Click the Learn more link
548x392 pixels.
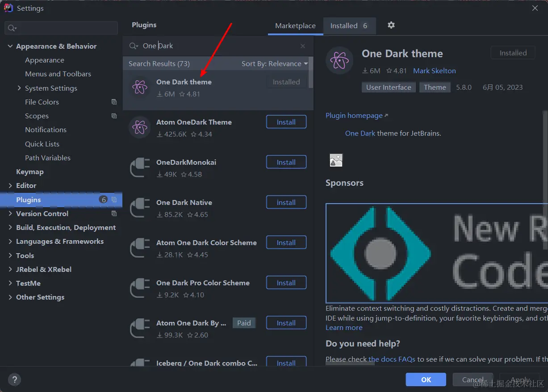point(344,327)
